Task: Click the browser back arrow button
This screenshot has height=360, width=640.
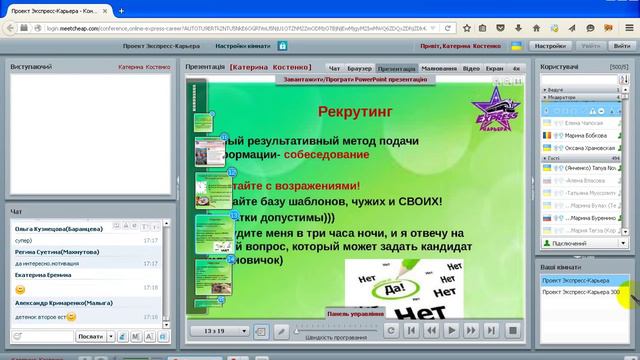Action: (10, 28)
